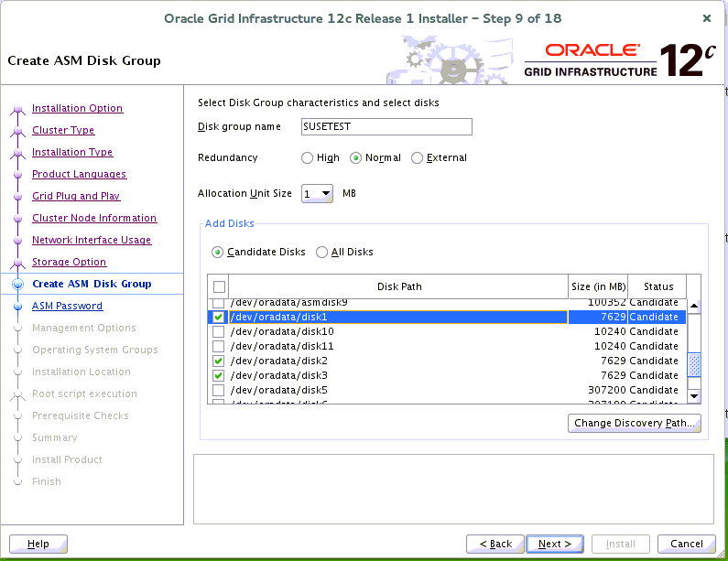The image size is (728, 561).
Task: Toggle the select-all disks header checkbox
Action: (218, 286)
